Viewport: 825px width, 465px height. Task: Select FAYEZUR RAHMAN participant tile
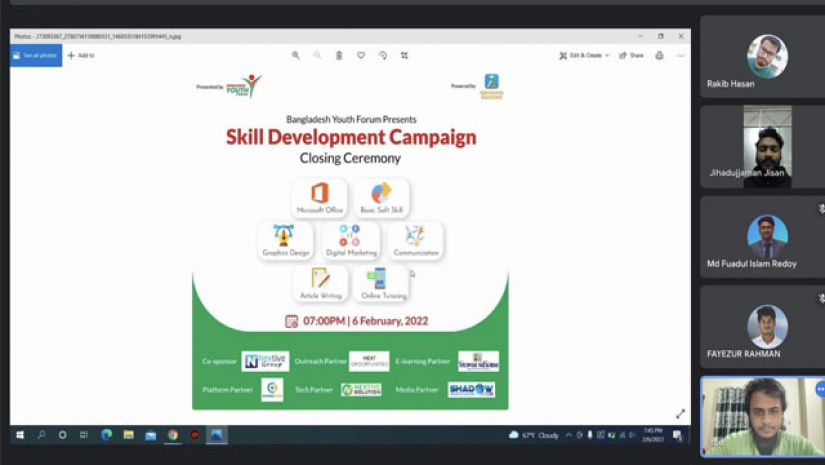(x=762, y=327)
